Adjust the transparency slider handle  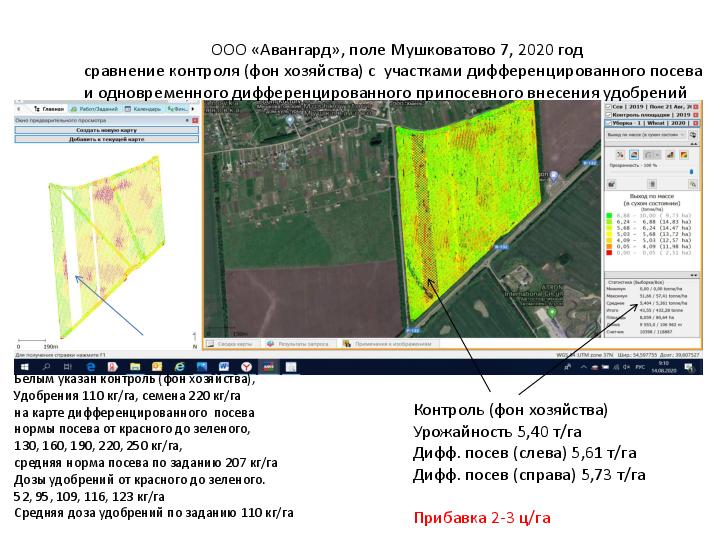(689, 172)
